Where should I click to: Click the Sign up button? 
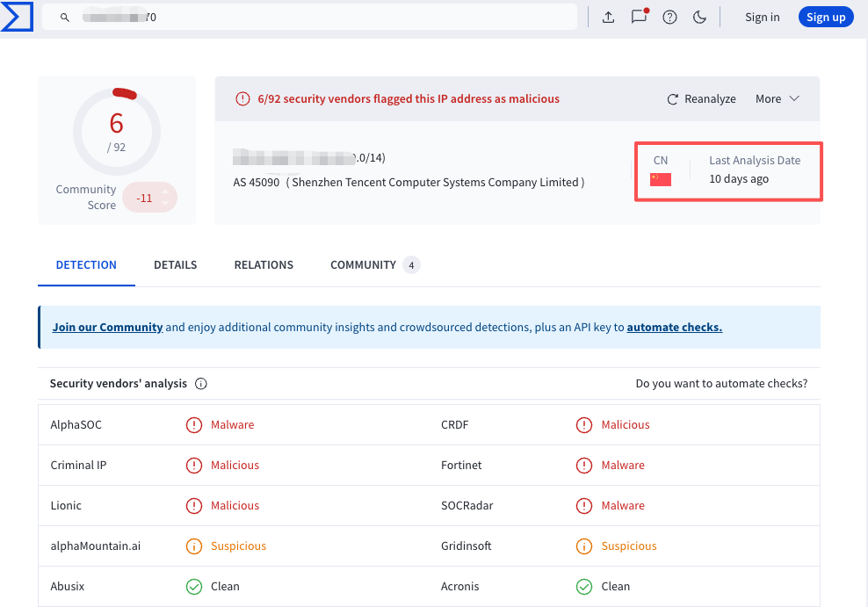[825, 18]
